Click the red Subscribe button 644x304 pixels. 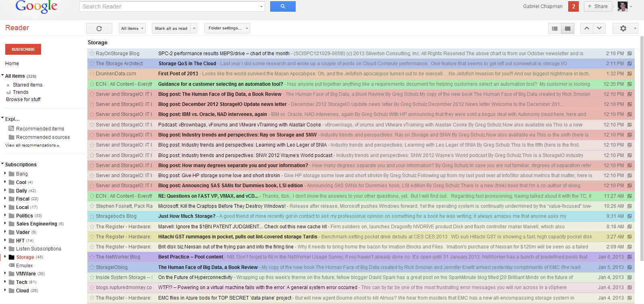click(x=23, y=49)
